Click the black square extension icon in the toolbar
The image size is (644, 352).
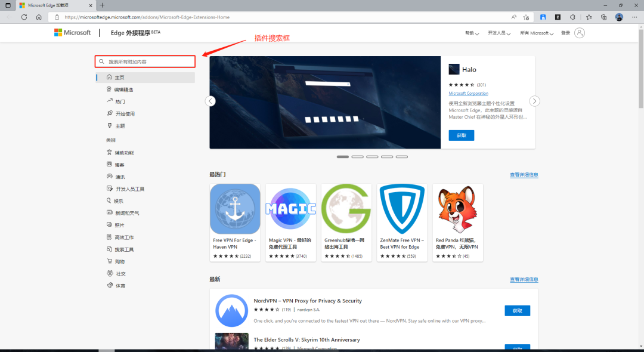[558, 17]
